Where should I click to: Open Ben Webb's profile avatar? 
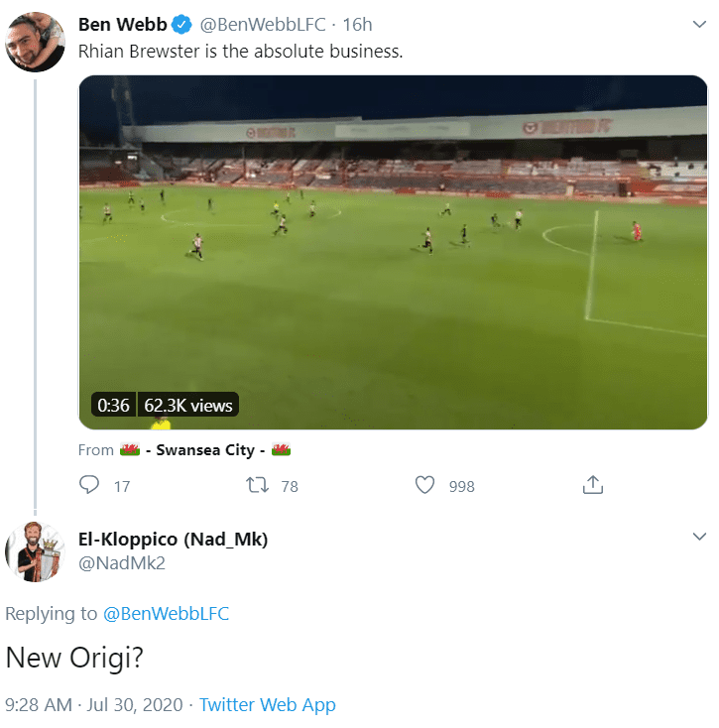(36, 42)
